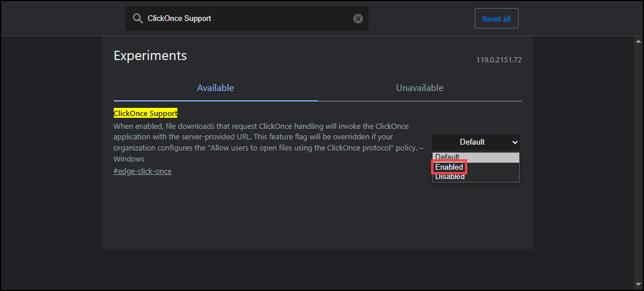Image resolution: width=644 pixels, height=291 pixels.
Task: Click the scrollbar up arrow
Action: coord(638,41)
